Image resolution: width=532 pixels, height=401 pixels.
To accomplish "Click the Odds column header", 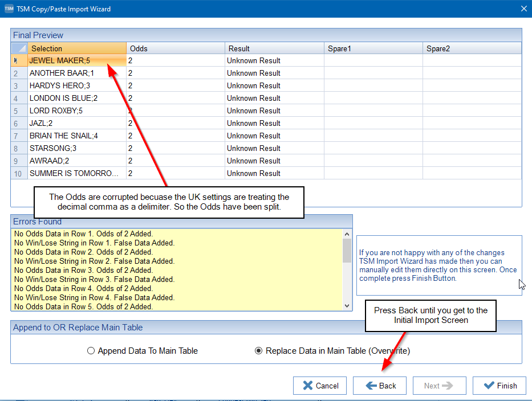I will click(x=175, y=48).
